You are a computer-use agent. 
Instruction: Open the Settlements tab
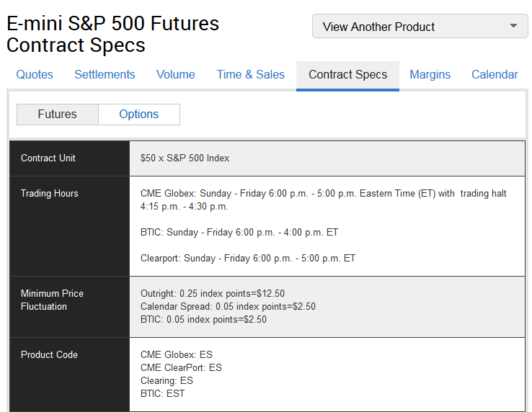[105, 75]
